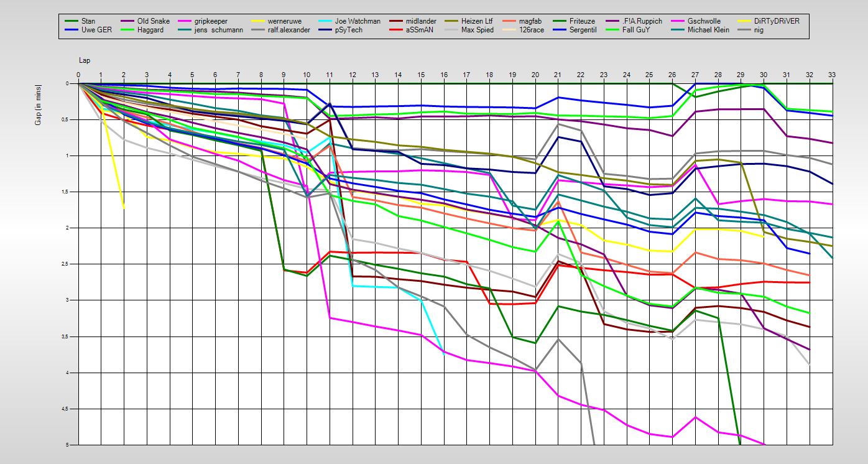Screen dimensions: 868x464
Task: Click the Sergentil legend label
Action: point(583,30)
